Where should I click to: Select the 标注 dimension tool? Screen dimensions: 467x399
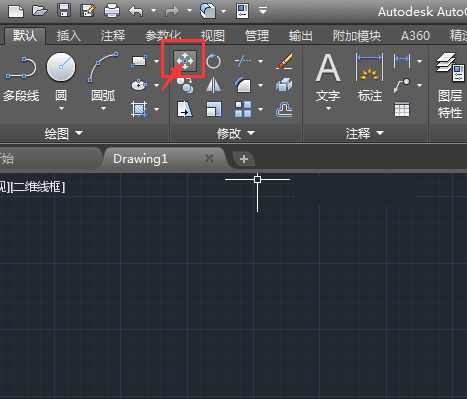click(370, 78)
